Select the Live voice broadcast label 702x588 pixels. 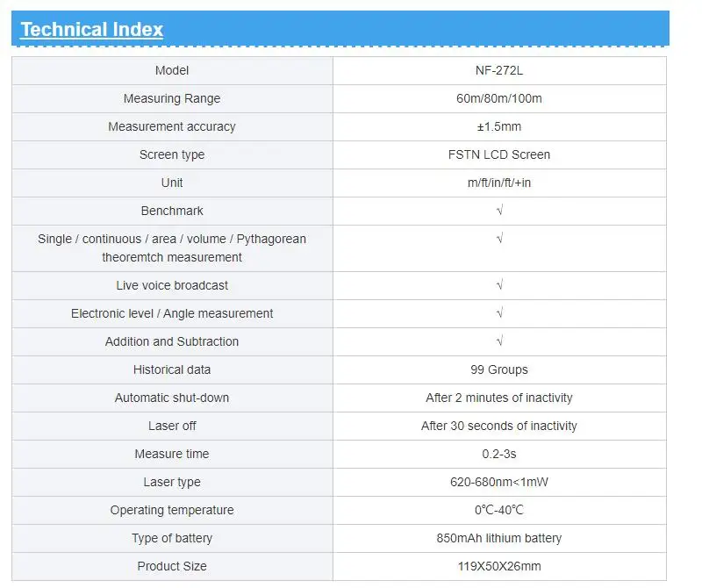tap(172, 285)
